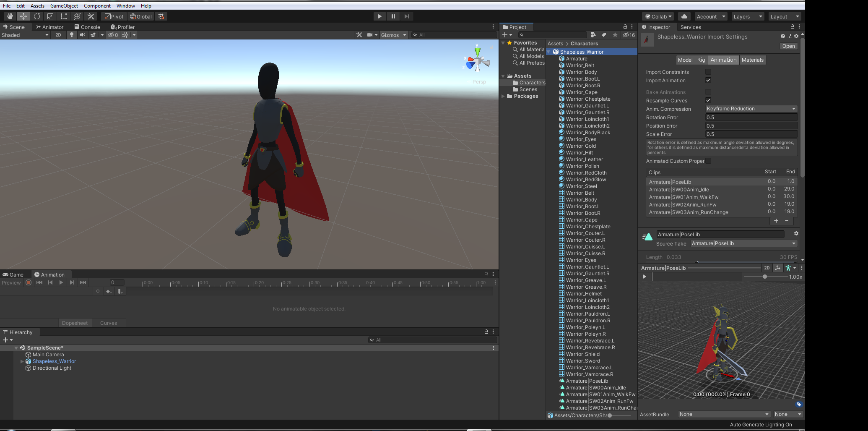Viewport: 868px width, 431px height.
Task: Open Layers dropdown
Action: (748, 16)
